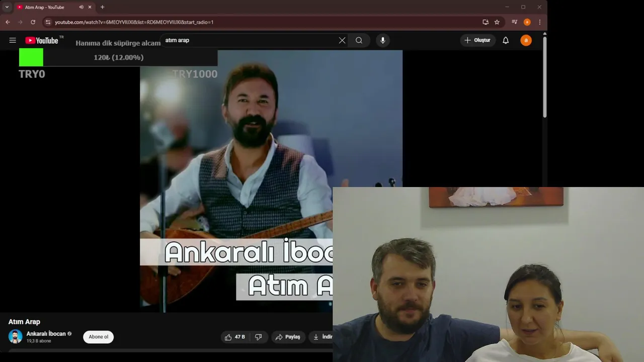This screenshot has width=644, height=362.
Task: Open the Ankaralı İbocan channel avatar
Action: tap(16, 337)
